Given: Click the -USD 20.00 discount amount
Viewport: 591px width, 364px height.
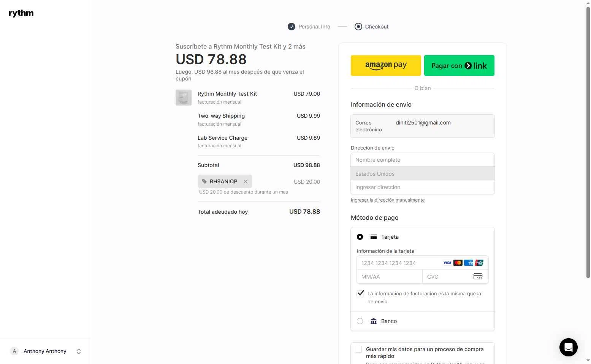Looking at the screenshot, I should [x=306, y=182].
